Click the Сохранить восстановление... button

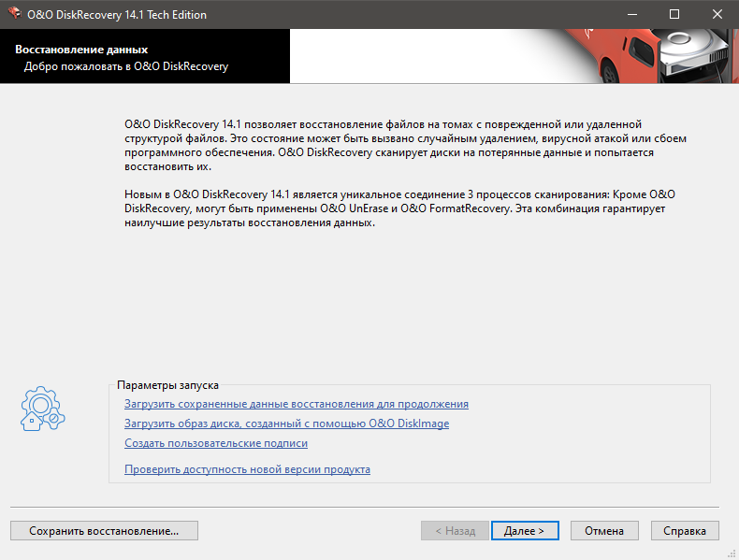(104, 531)
